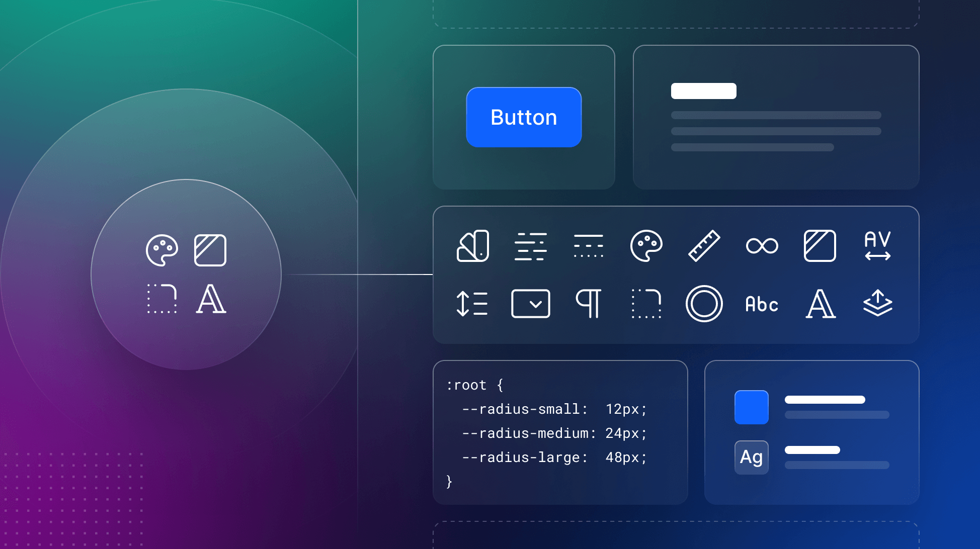Click the blue "Button" component

click(523, 117)
